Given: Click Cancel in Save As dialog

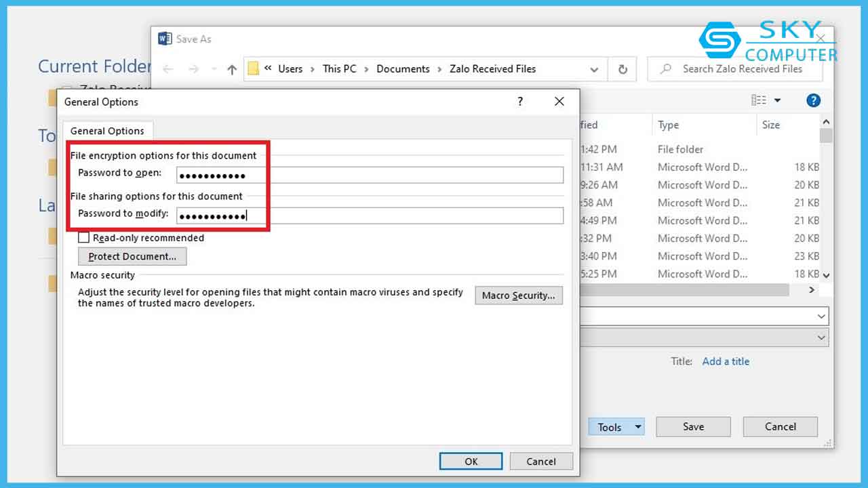Looking at the screenshot, I should [781, 427].
